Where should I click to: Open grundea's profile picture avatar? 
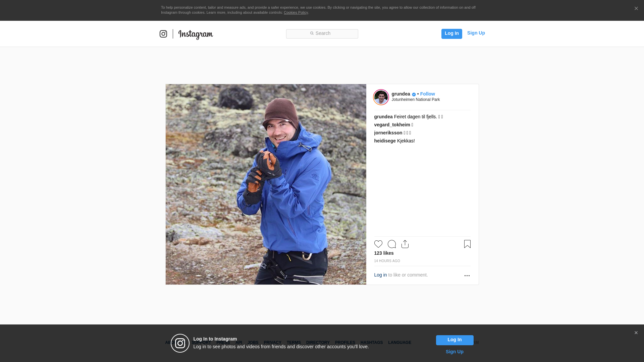tap(381, 97)
